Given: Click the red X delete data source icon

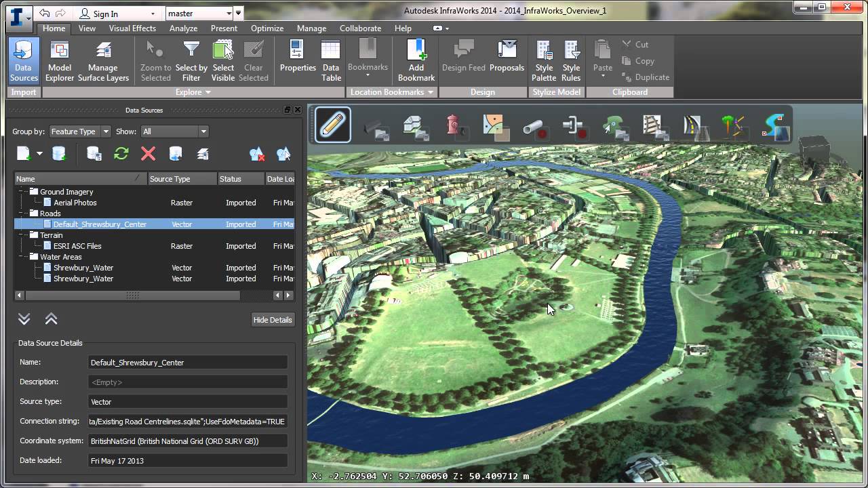Looking at the screenshot, I should click(x=148, y=154).
